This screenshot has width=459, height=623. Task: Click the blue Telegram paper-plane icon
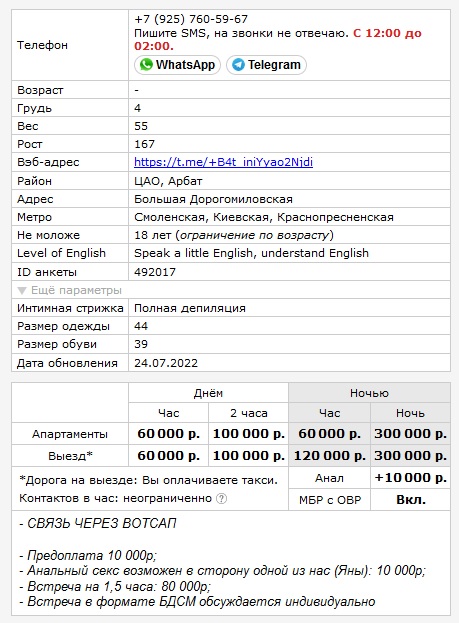click(x=238, y=64)
